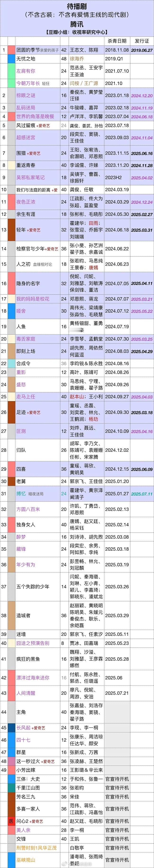
Task: Click the license date 2025.03.18 for 足迹
Action: (142, 413)
